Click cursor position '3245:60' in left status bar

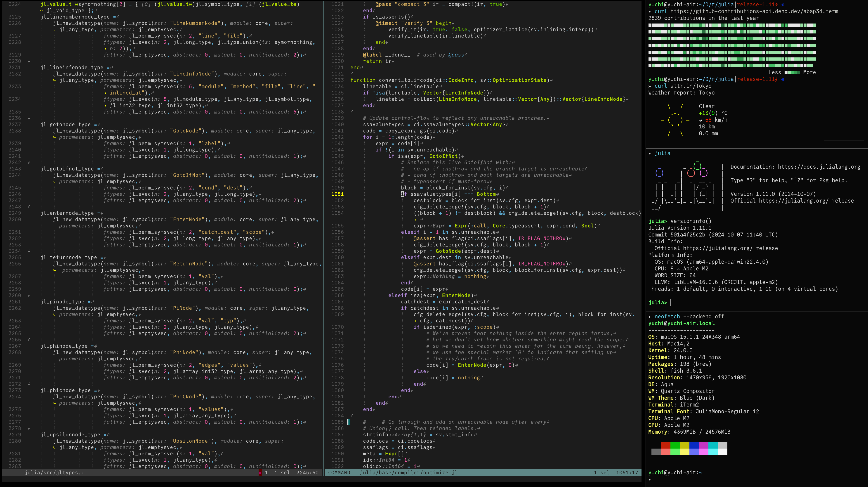pos(307,473)
